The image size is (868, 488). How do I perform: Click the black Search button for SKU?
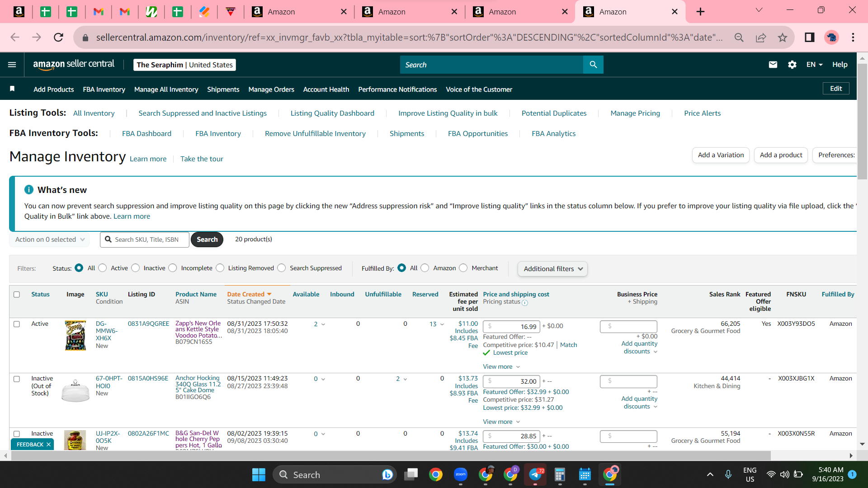(207, 239)
